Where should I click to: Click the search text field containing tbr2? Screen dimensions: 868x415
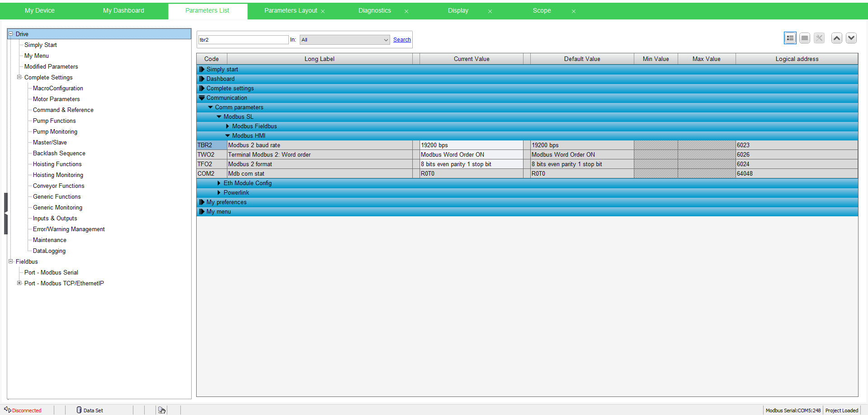[243, 40]
